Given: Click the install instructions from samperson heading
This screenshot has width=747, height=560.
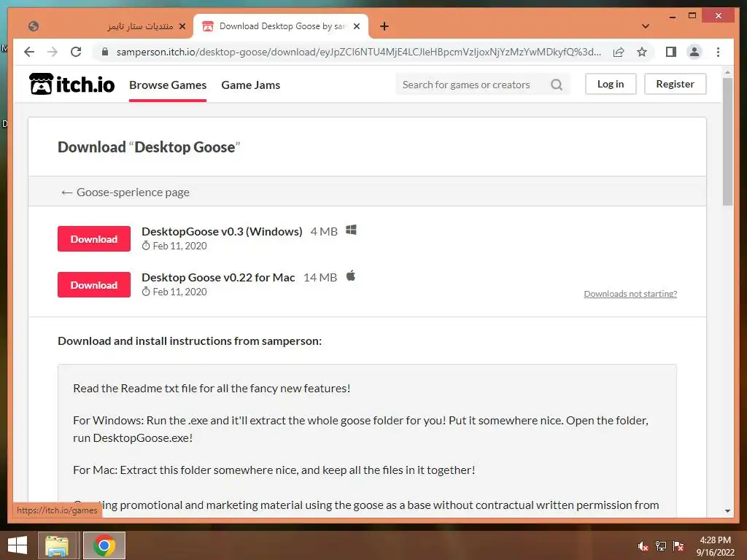Looking at the screenshot, I should [x=190, y=341].
